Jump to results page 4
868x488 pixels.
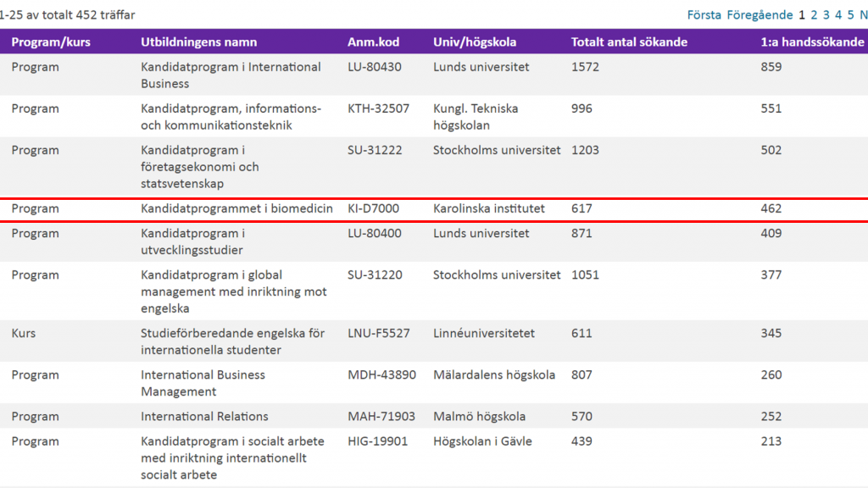(x=838, y=15)
